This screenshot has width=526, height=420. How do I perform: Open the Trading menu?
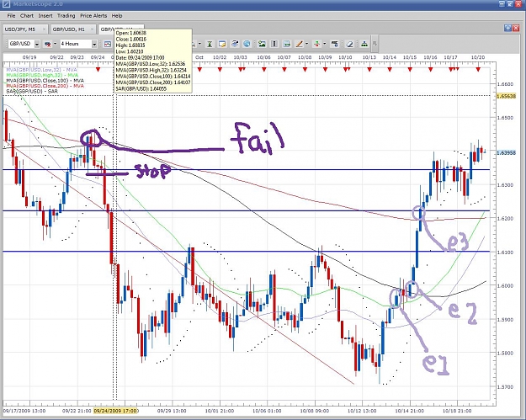pos(66,16)
